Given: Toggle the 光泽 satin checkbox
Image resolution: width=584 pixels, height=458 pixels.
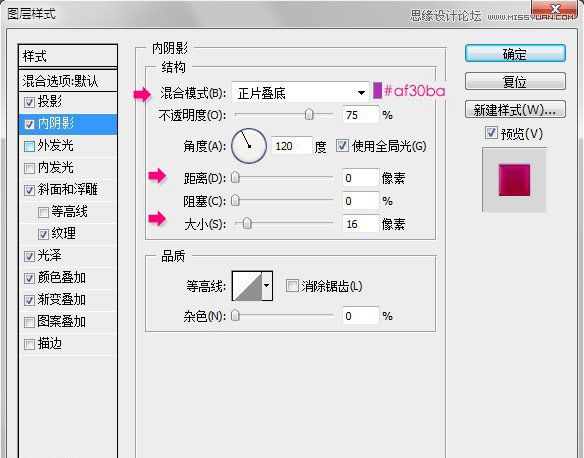Looking at the screenshot, I should [x=29, y=256].
